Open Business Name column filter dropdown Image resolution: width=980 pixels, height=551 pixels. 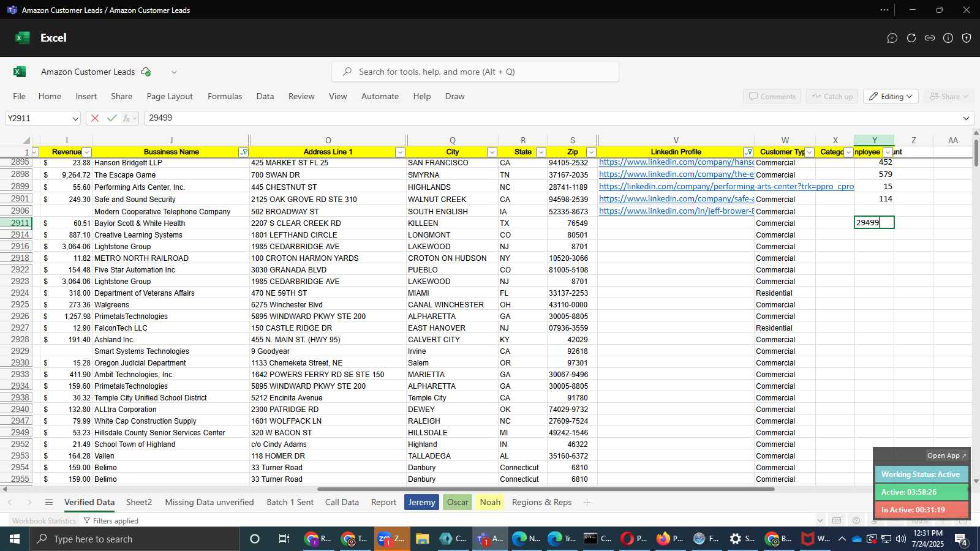pos(244,152)
